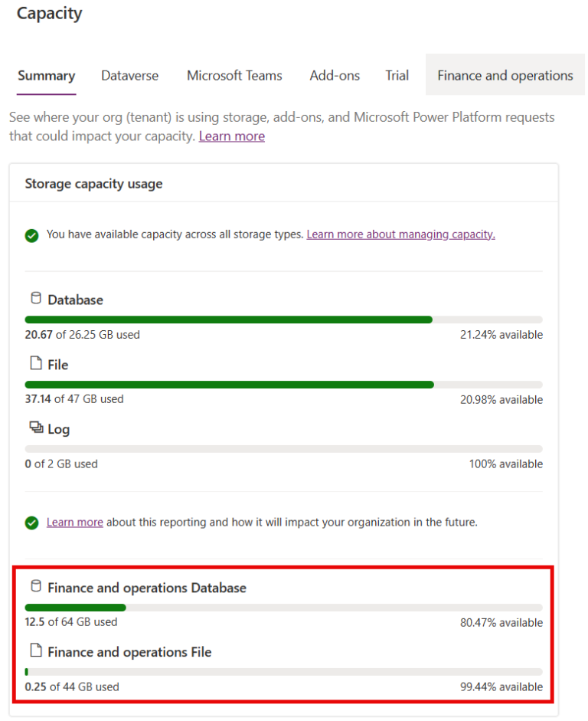The image size is (588, 721).
Task: Select the Microsoft Teams tab
Action: 234,75
